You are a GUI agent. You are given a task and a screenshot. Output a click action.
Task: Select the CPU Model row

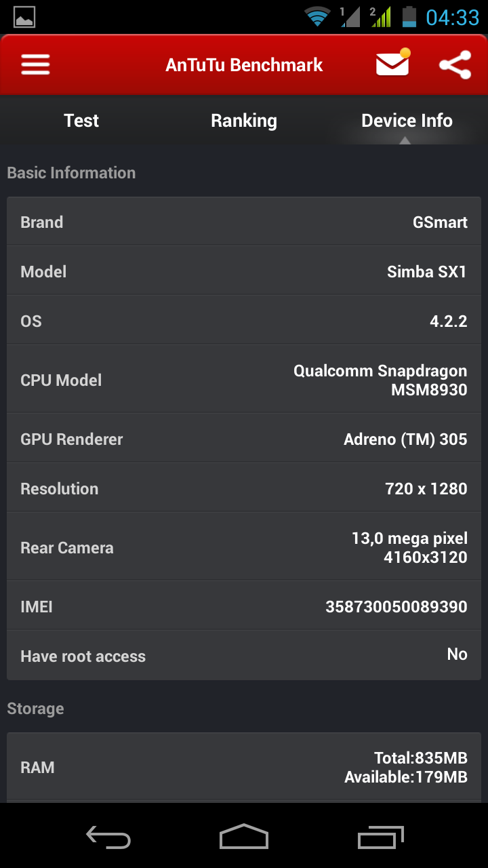(x=244, y=380)
